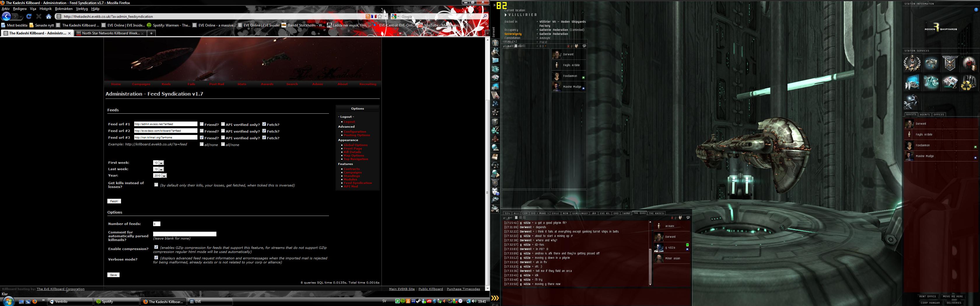Open the dropdown beside the bookmark star
The width and height of the screenshot is (980, 306).
click(386, 16)
